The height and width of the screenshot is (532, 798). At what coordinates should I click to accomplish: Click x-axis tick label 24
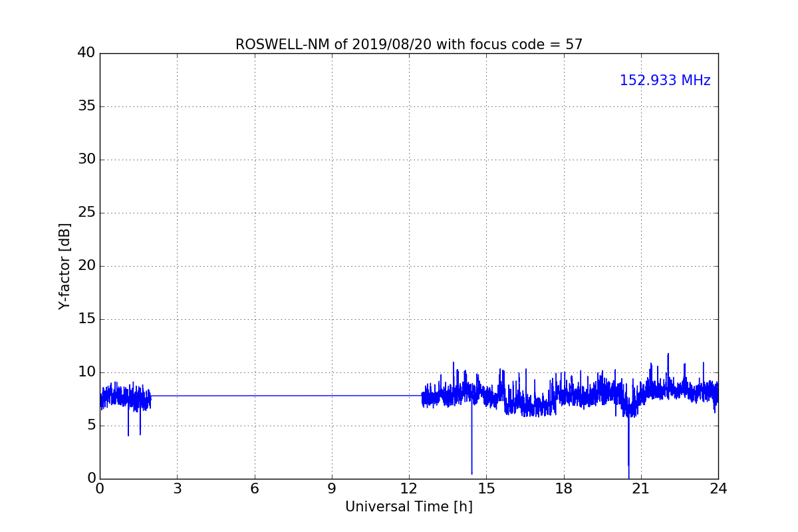tap(718, 489)
